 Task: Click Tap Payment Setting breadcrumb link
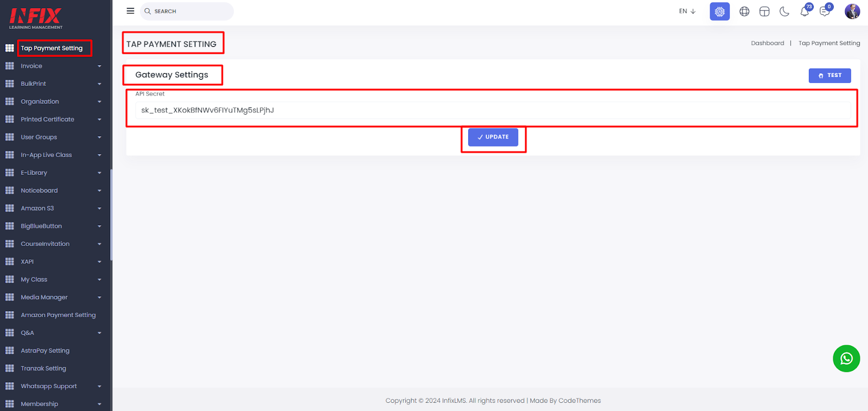[829, 43]
